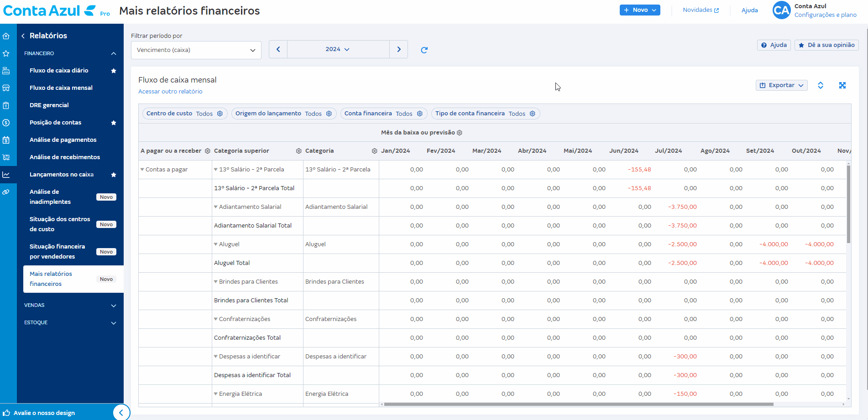The width and height of the screenshot is (868, 420).
Task: Open settings gear for Centro de custo filter
Action: (220, 114)
